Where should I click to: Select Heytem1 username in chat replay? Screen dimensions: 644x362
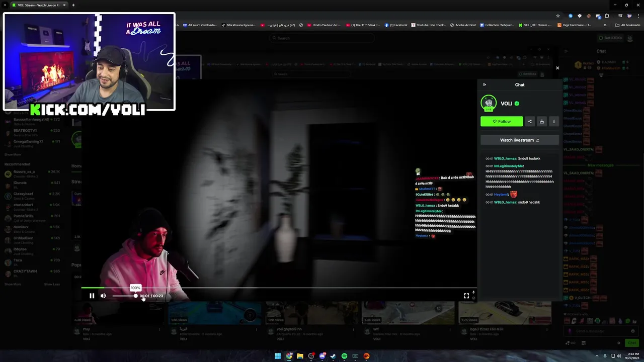pos(501,195)
